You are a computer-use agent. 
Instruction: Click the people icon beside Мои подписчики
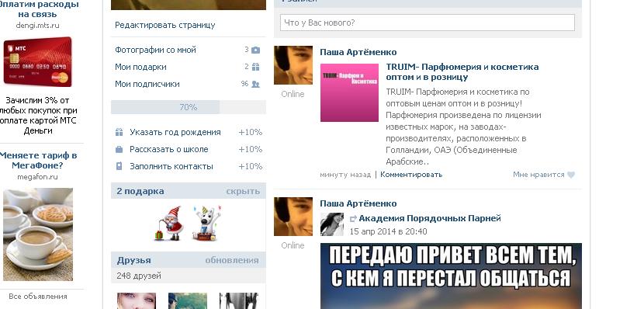255,84
